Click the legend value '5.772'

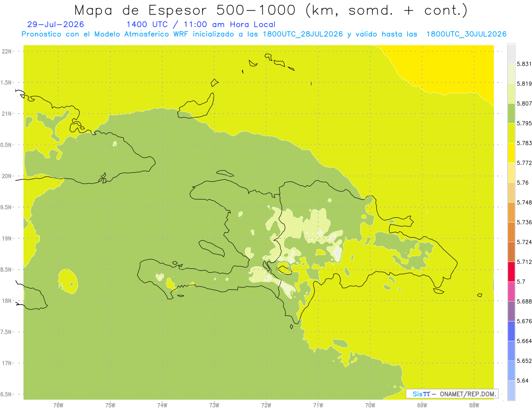coord(524,163)
